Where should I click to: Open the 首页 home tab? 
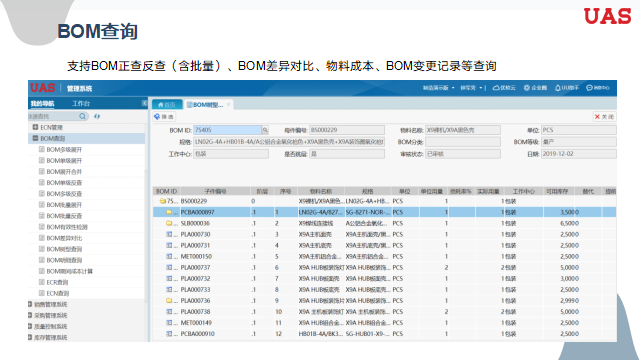click(167, 105)
